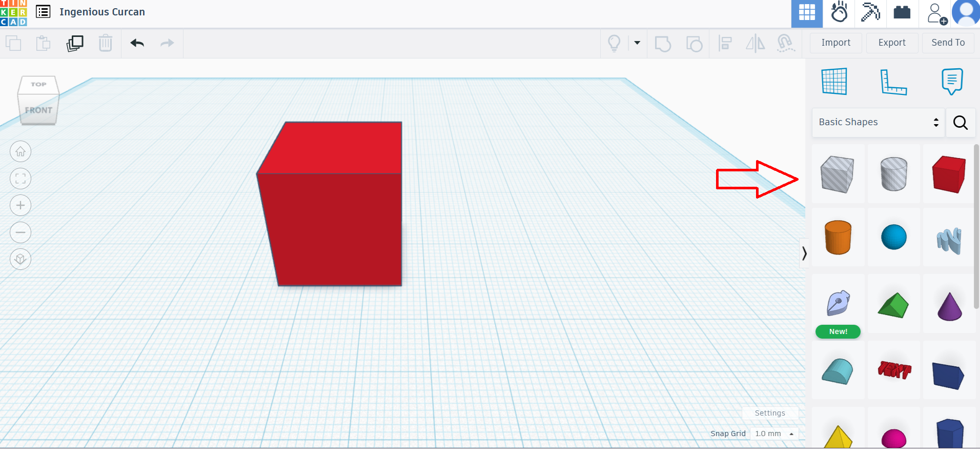Open the Send To menu
The height and width of the screenshot is (452, 980).
pyautogui.click(x=948, y=43)
